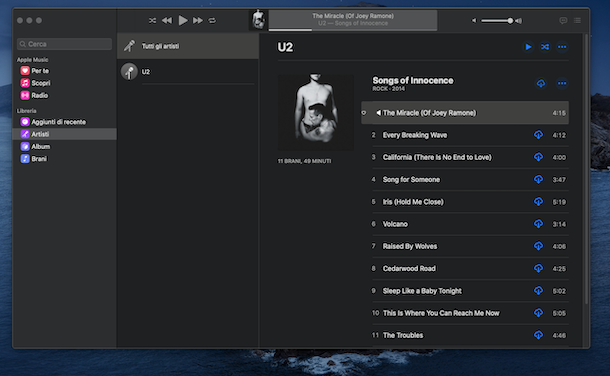Screen dimensions: 610x376
Task: Download Cedarwood Road from cloud
Action: click(x=538, y=268)
